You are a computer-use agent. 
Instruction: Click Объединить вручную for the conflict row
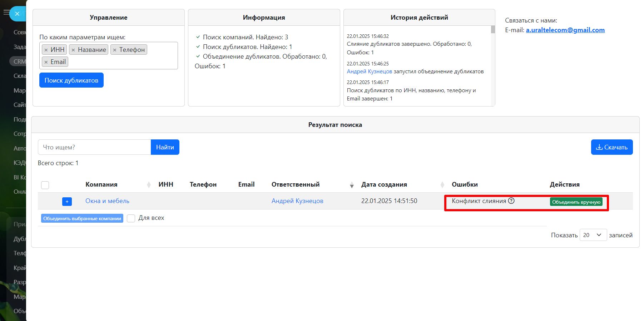(x=576, y=202)
